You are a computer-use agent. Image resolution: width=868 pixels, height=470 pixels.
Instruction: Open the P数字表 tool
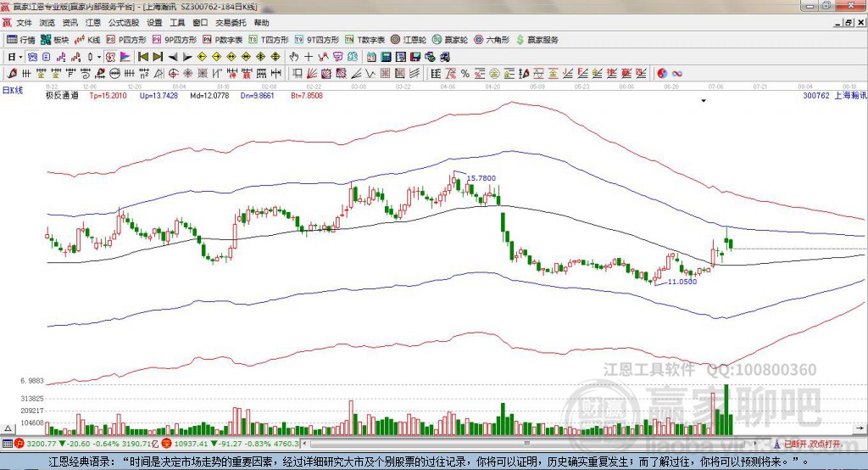(x=223, y=40)
